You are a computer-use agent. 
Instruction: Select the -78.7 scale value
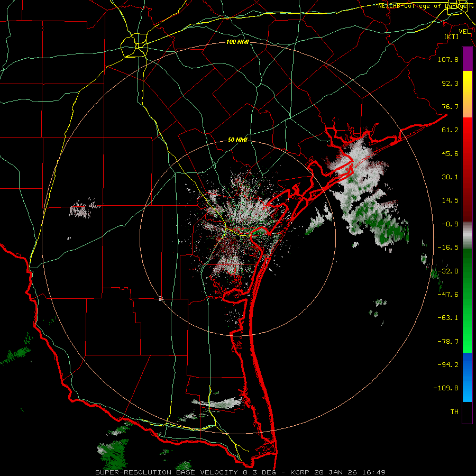tap(448, 342)
